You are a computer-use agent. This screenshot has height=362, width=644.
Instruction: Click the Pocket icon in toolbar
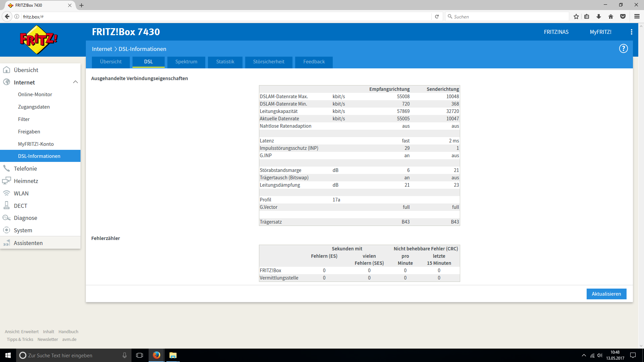(x=623, y=16)
